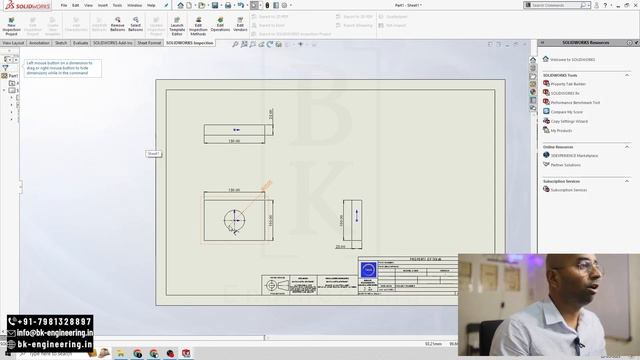Open Search Commands dropdown arrow
The width and height of the screenshot is (640, 360).
pos(589,5)
